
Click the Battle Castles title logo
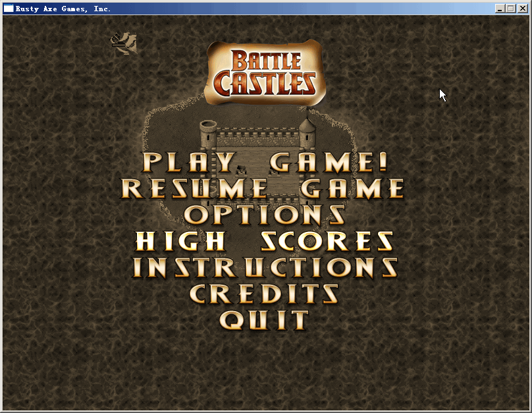(265, 72)
